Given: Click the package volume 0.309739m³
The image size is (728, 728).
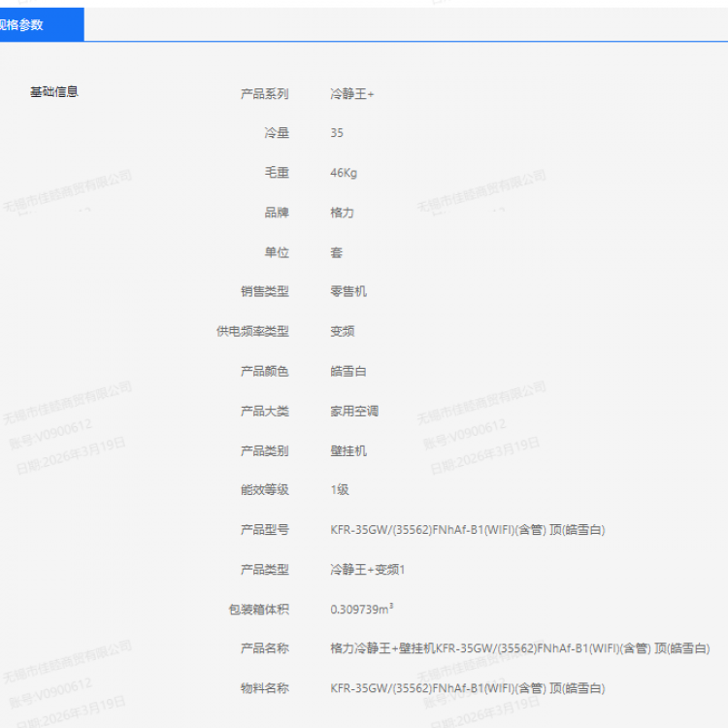Looking at the screenshot, I should [361, 610].
